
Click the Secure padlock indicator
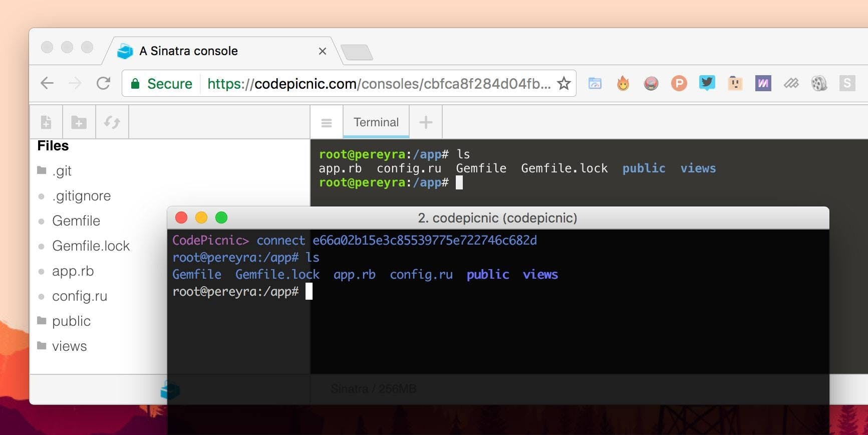point(161,84)
